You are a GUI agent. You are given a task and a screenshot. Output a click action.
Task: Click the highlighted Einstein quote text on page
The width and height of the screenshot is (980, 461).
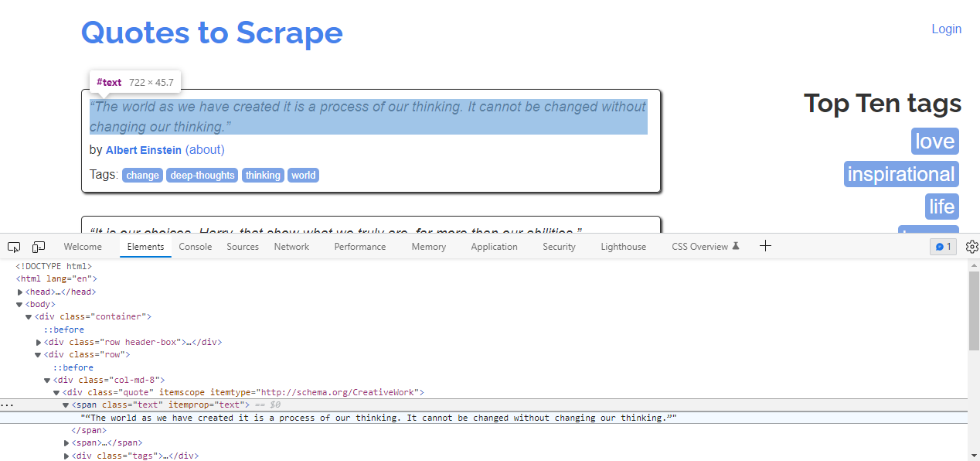(368, 116)
